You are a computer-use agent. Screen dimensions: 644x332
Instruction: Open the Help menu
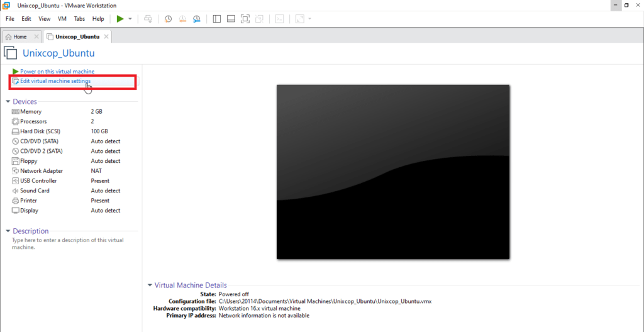[98, 19]
